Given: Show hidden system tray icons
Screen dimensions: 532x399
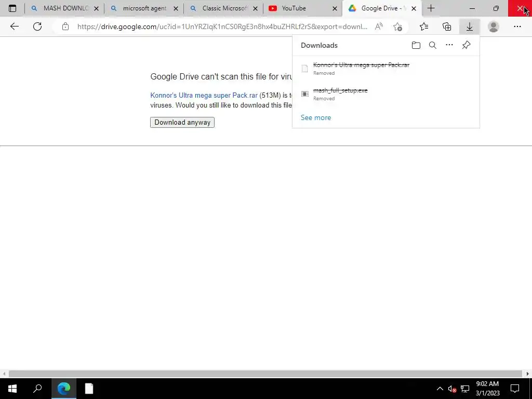Looking at the screenshot, I should [x=440, y=389].
